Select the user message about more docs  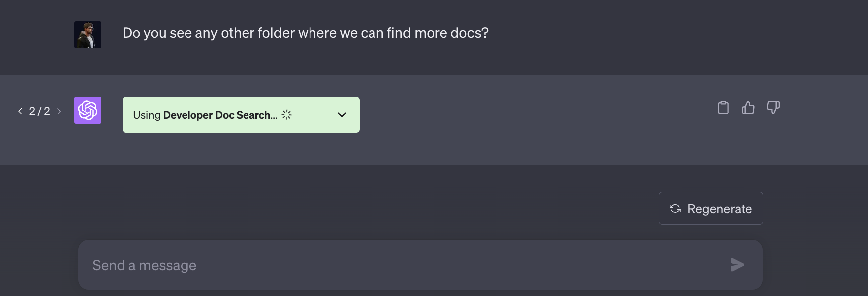[306, 33]
